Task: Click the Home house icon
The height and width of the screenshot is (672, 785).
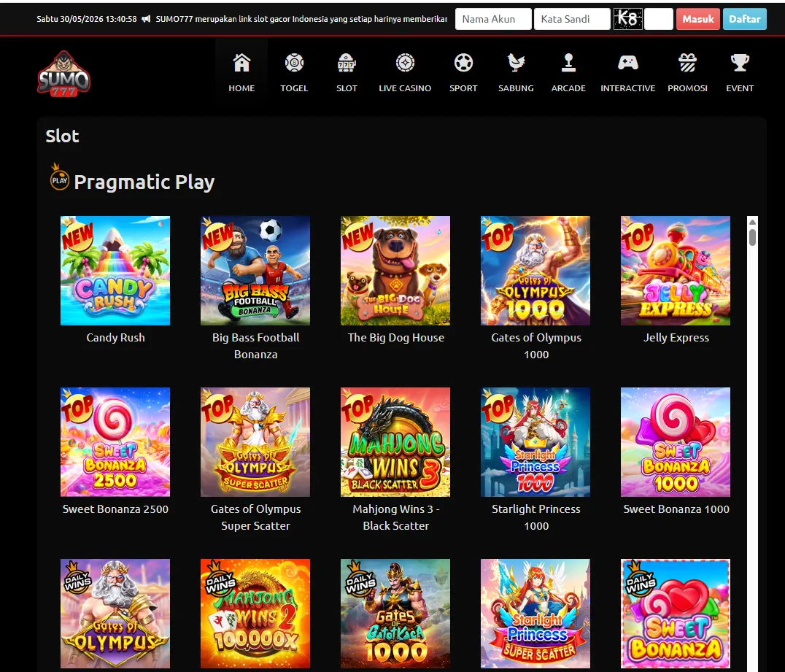Action: [241, 63]
